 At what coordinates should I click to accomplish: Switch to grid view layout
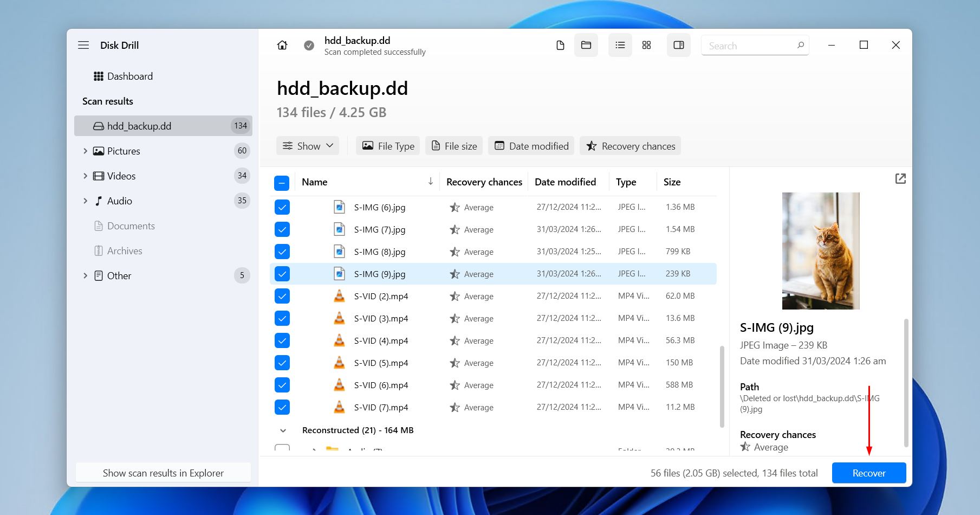point(646,45)
